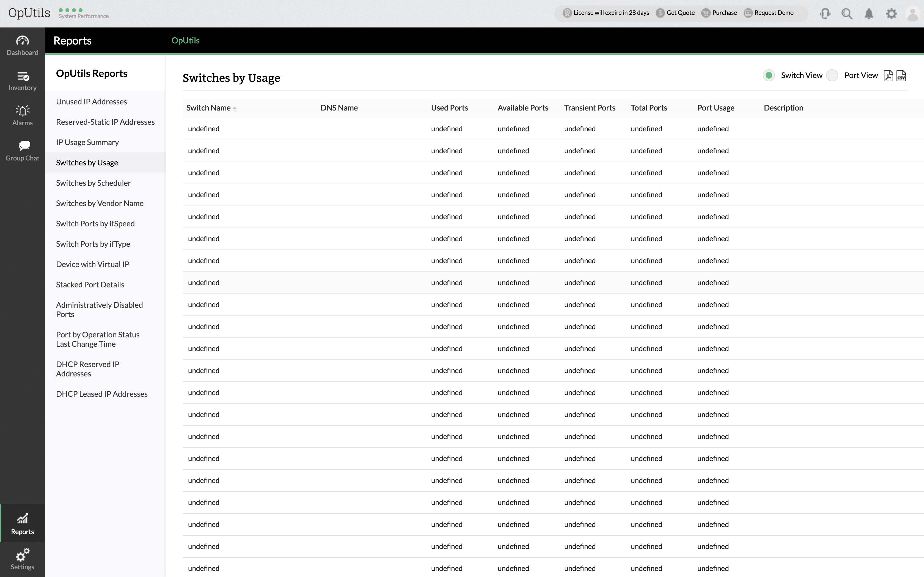
Task: Sort the table by Switch Name
Action: pyautogui.click(x=208, y=108)
